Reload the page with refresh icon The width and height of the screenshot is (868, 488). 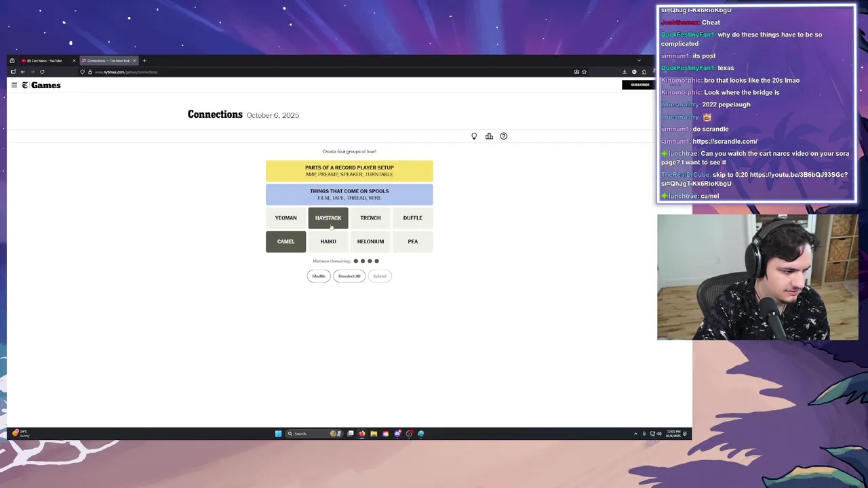click(x=42, y=72)
